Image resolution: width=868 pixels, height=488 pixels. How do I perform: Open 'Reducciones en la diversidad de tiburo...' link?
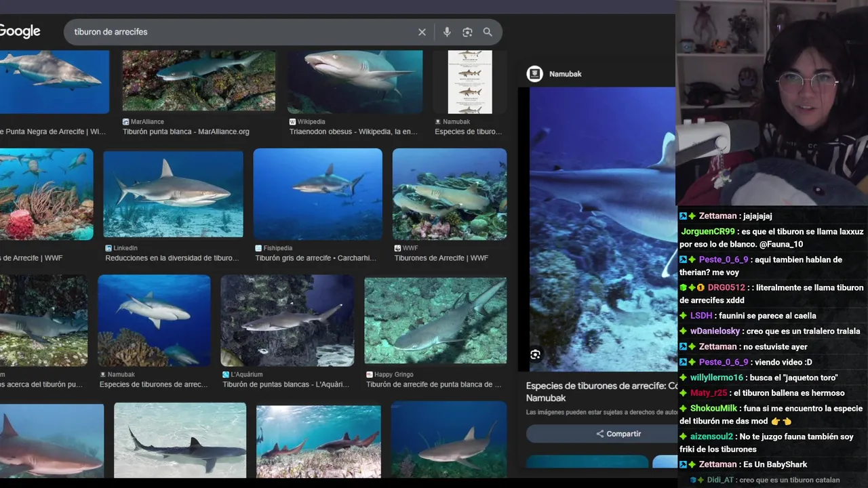click(x=172, y=258)
